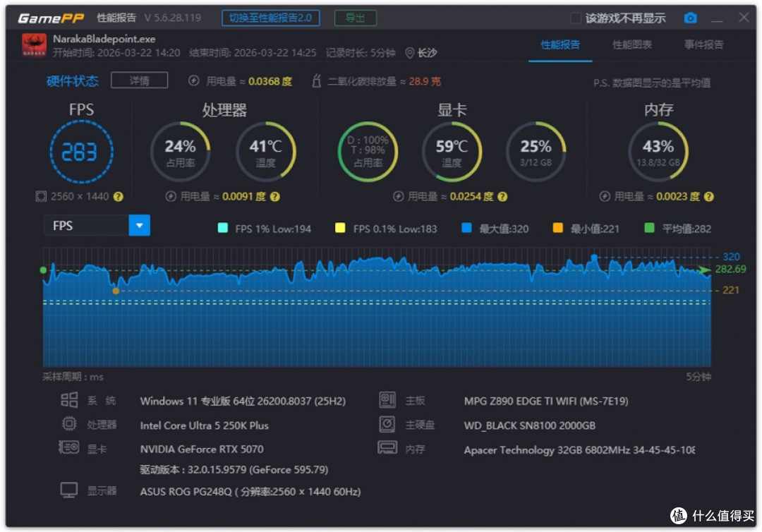
Task: Click the GPU 59℃ temperature gauge
Action: point(452,152)
